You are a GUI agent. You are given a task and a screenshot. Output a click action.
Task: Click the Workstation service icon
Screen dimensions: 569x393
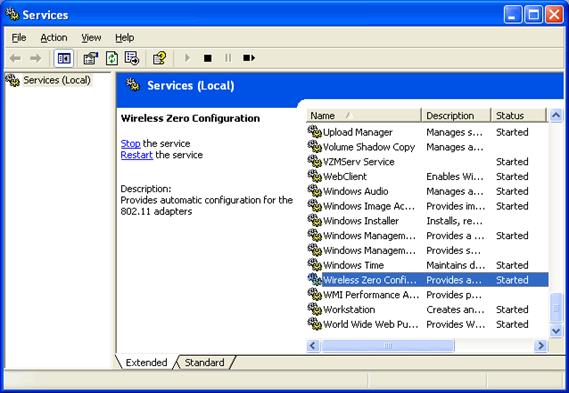coord(315,310)
